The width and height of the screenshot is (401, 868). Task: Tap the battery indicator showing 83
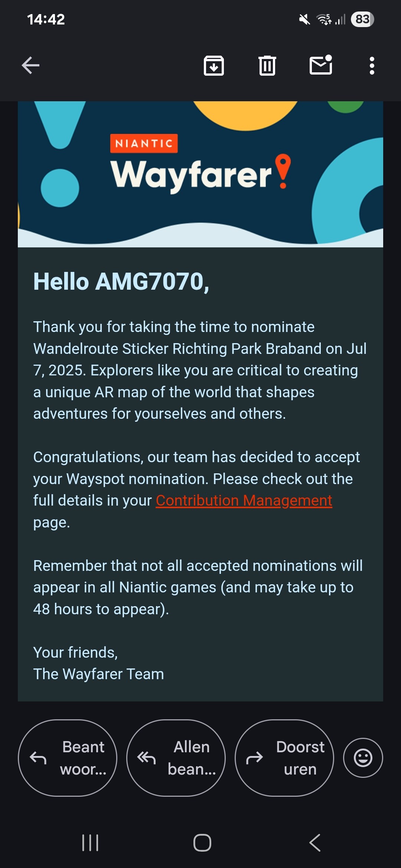362,19
